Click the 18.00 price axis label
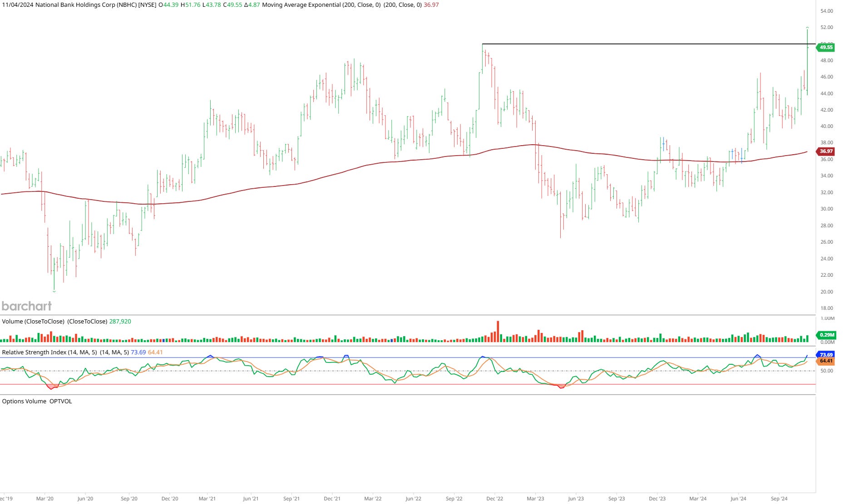The width and height of the screenshot is (844, 504). [827, 308]
